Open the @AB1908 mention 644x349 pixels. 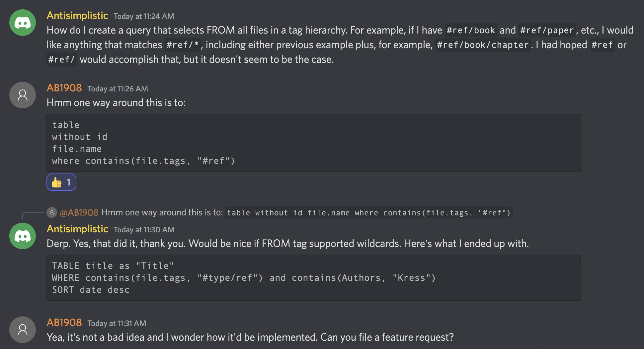click(x=79, y=212)
